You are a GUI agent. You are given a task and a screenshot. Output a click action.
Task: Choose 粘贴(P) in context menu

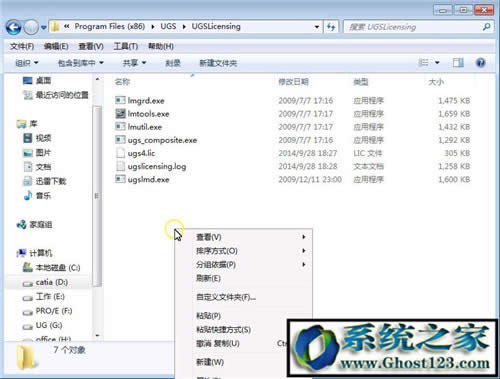(243, 316)
